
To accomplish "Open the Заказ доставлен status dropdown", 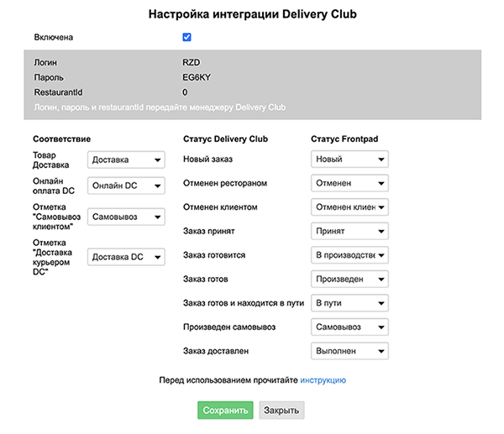I will [349, 351].
